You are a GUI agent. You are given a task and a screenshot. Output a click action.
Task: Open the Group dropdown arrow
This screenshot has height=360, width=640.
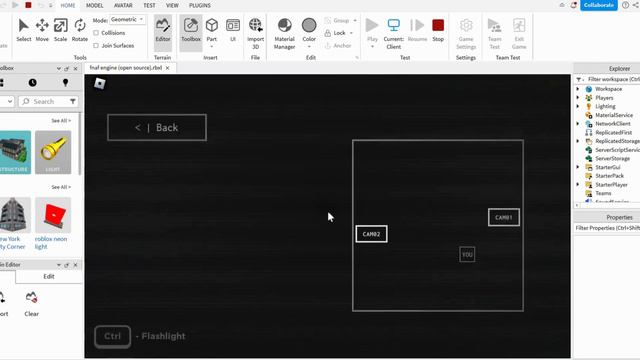coord(355,20)
